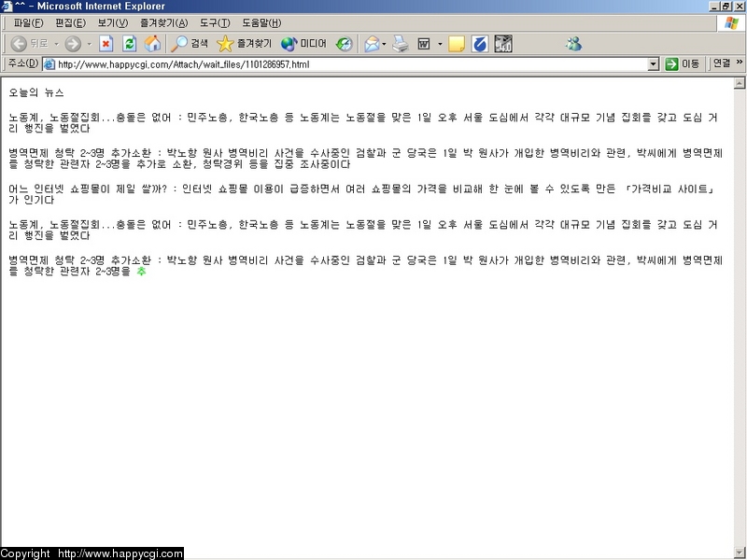Expand the address bar dropdown arrow
The width and height of the screenshot is (747, 560).
pyautogui.click(x=654, y=64)
